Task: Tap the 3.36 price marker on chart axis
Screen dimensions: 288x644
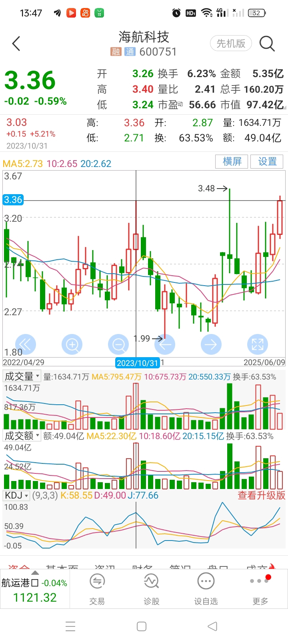Action: [13, 200]
